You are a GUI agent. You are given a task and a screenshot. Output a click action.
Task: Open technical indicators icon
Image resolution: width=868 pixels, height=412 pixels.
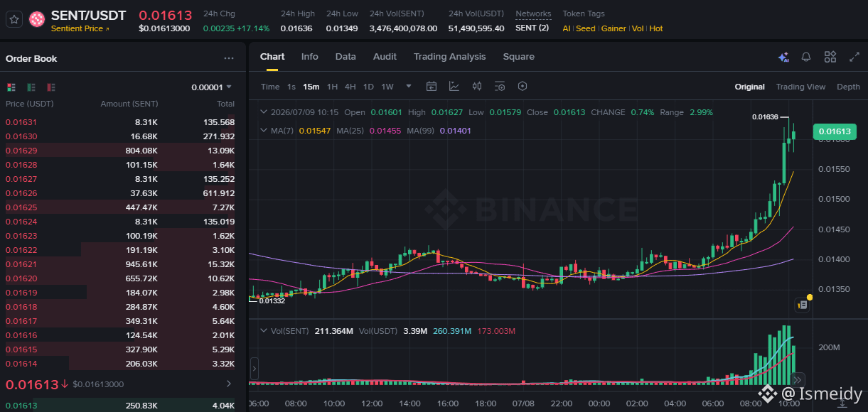click(x=454, y=87)
